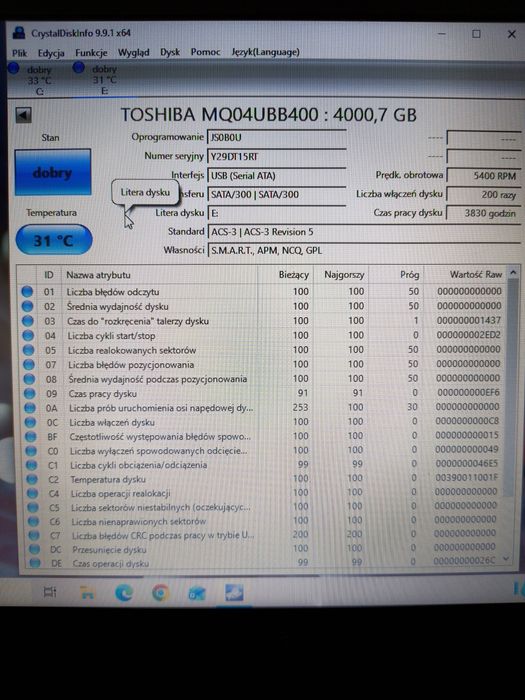Open Microsoft Edge from the taskbar
This screenshot has width=525, height=700.
pos(124,592)
